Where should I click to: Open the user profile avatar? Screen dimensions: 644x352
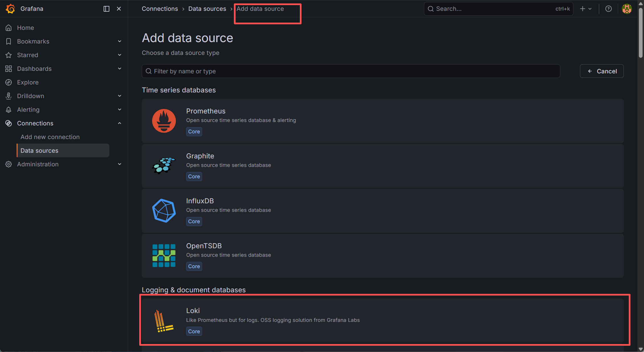(627, 9)
